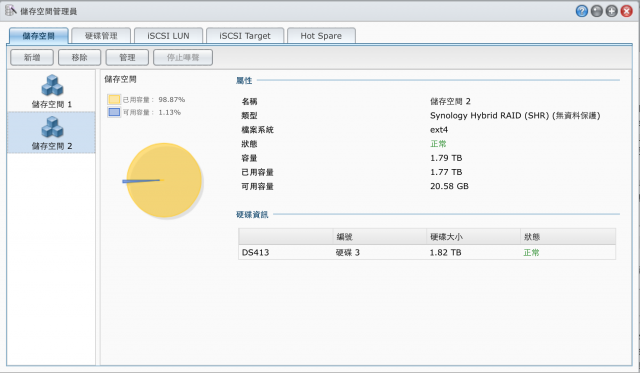Select the 儲存空間 2 volume icon
The height and width of the screenshot is (373, 640).
pyautogui.click(x=52, y=127)
